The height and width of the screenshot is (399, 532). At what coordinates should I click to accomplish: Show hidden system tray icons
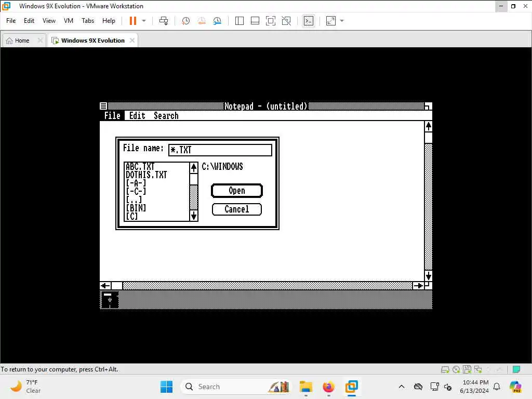click(402, 387)
